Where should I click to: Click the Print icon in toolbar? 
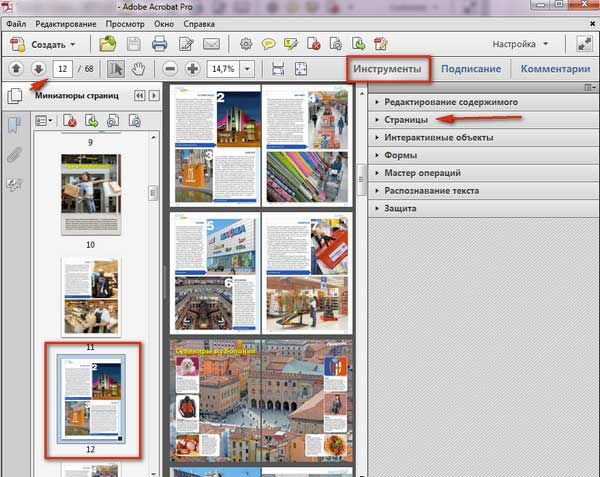[x=159, y=44]
